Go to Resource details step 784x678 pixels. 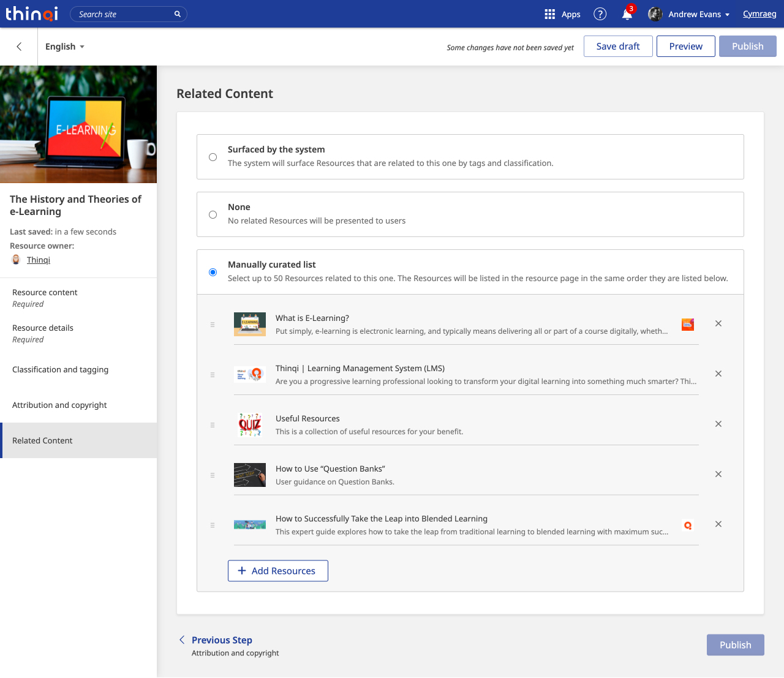(x=78, y=333)
